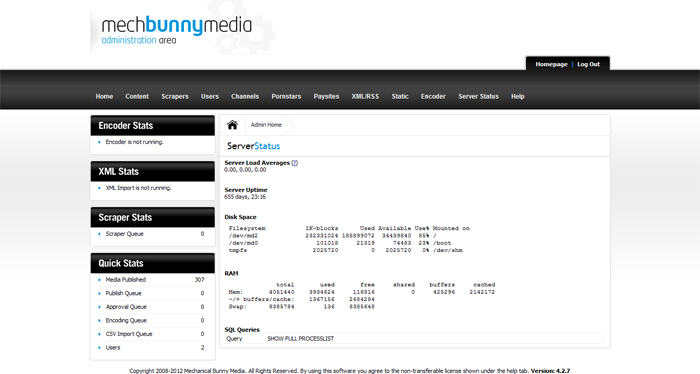Click the Server Uptime label
This screenshot has width=700, height=374.
[246, 190]
